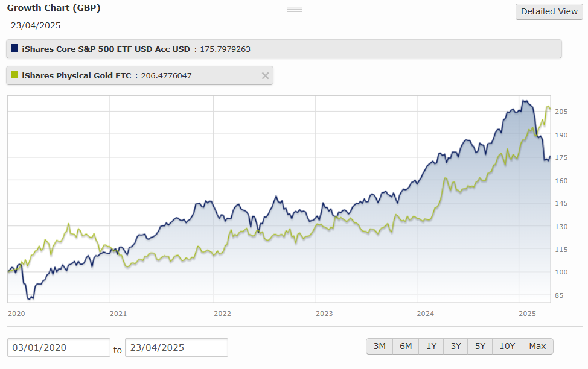Select the 3Y time range
This screenshot has height=369, width=588.
[456, 346]
